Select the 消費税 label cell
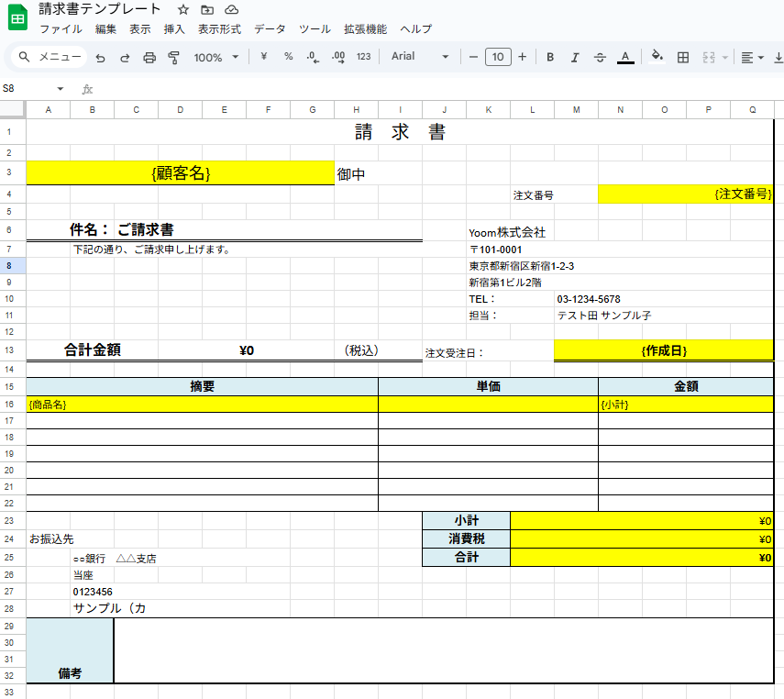784x699 pixels. click(466, 538)
